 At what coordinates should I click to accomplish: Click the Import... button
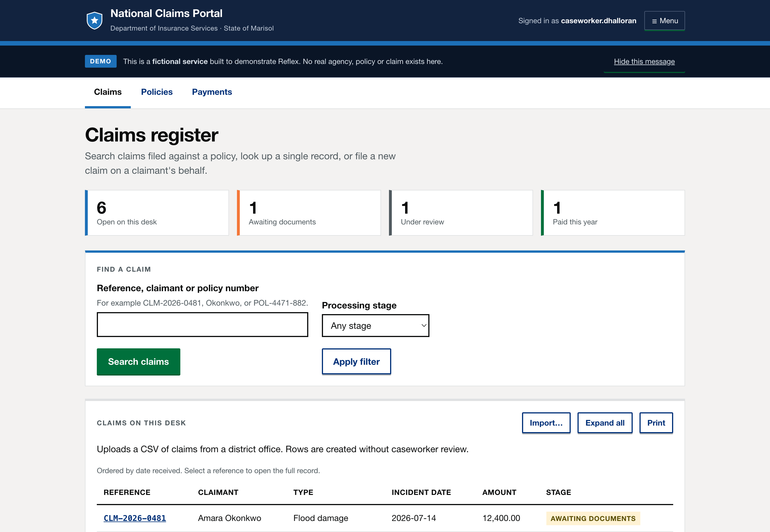pos(546,423)
